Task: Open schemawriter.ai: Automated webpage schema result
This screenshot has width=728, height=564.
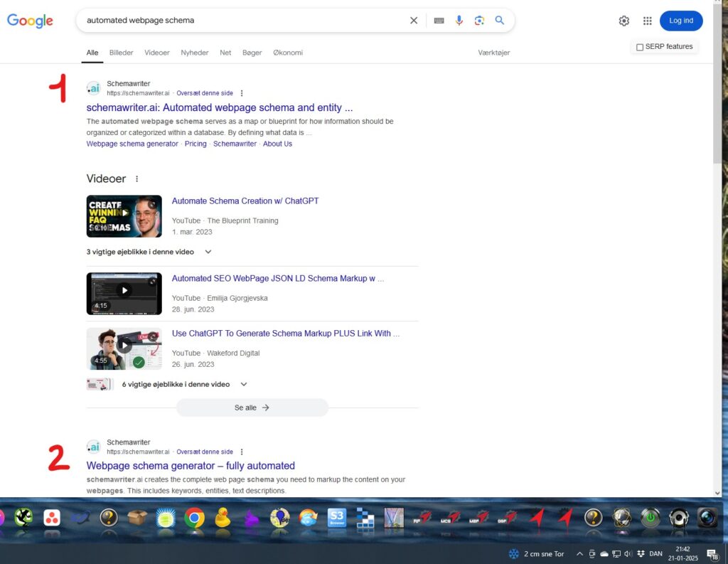Action: click(x=220, y=107)
